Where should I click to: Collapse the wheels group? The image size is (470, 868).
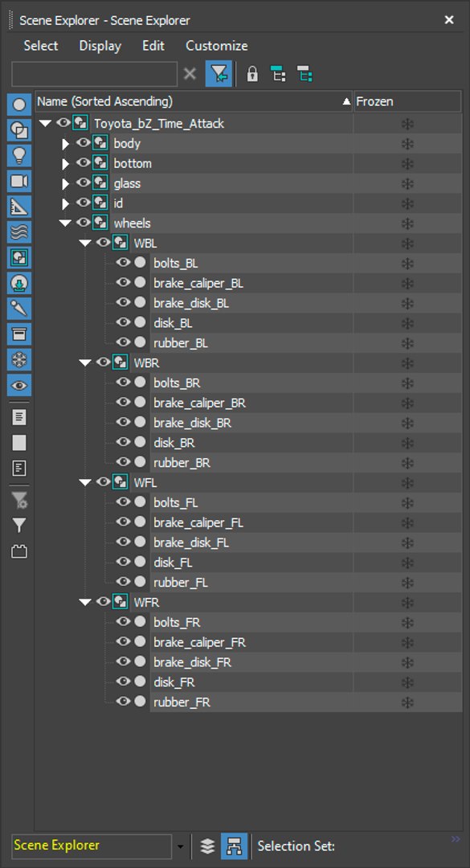tap(65, 223)
